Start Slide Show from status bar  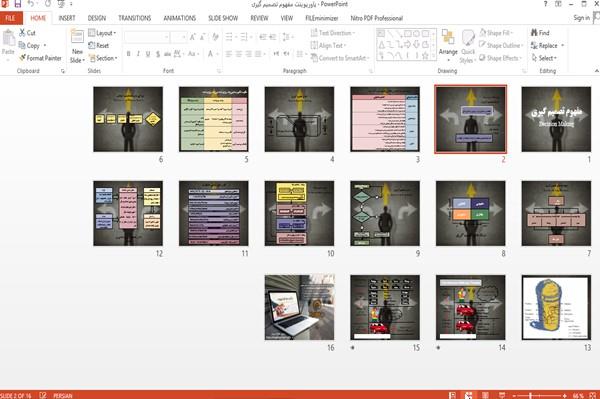point(502,395)
